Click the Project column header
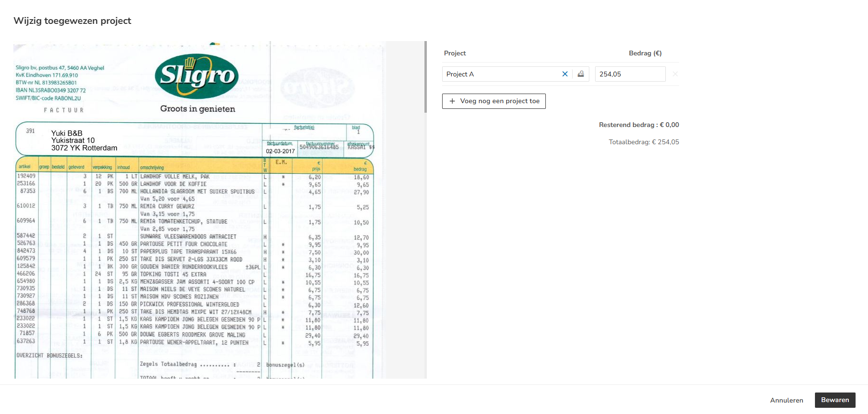 [x=455, y=53]
